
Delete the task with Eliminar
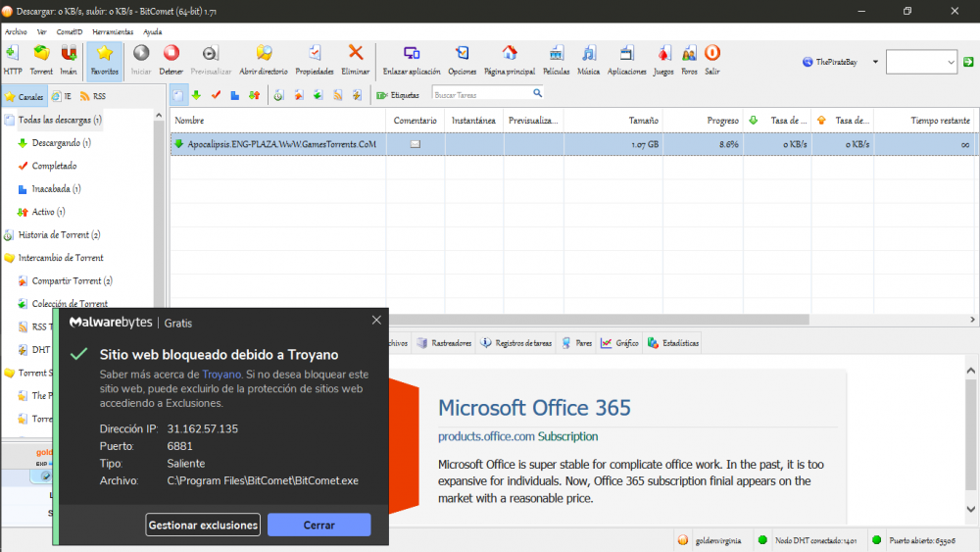click(356, 60)
